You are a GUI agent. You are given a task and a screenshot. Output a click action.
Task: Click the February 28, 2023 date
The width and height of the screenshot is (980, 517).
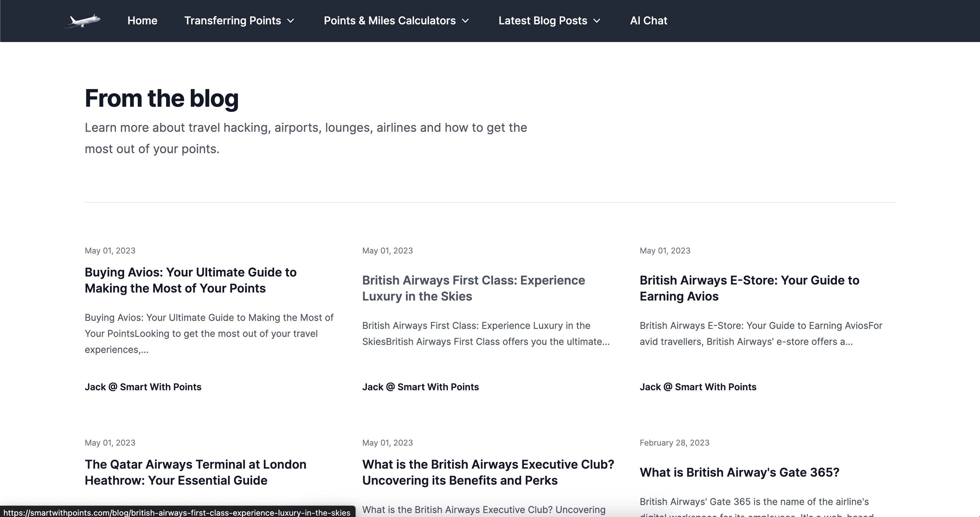[x=674, y=443]
